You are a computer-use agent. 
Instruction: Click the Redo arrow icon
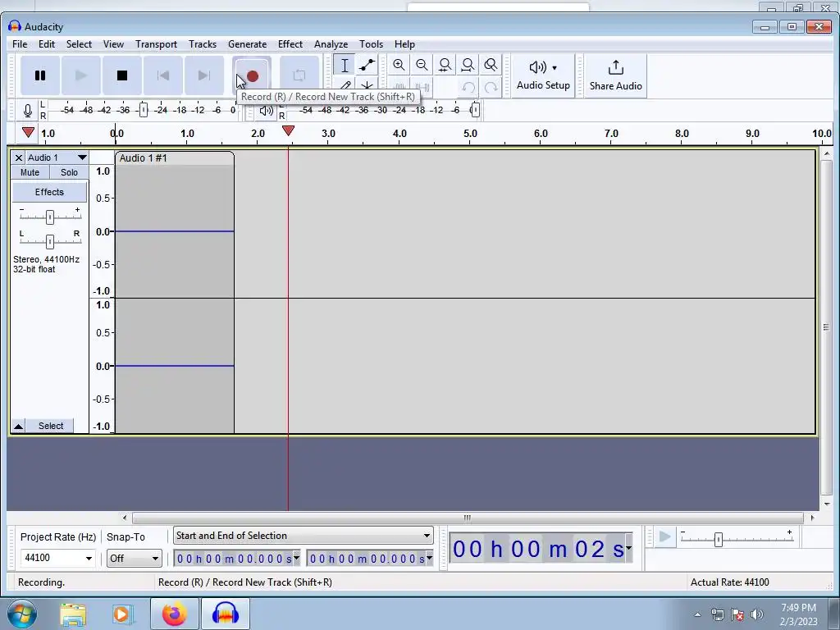491,88
